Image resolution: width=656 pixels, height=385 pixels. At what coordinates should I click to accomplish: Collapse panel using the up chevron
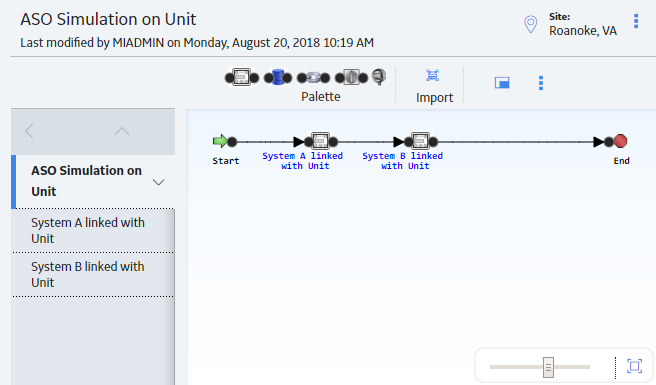[x=122, y=131]
